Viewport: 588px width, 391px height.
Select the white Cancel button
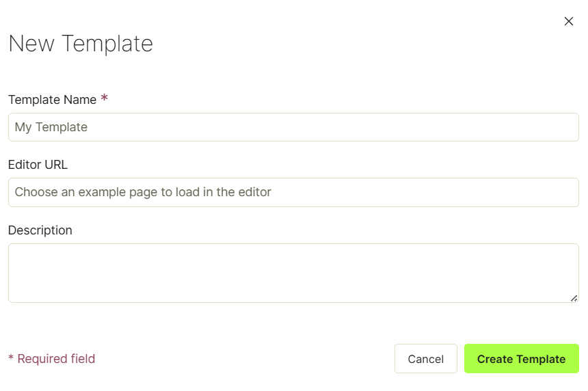[426, 358]
